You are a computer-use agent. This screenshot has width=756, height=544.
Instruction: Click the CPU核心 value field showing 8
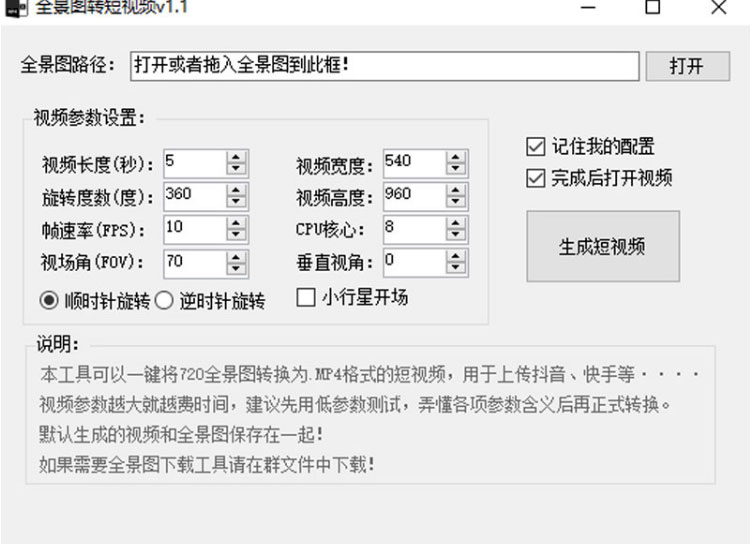415,229
